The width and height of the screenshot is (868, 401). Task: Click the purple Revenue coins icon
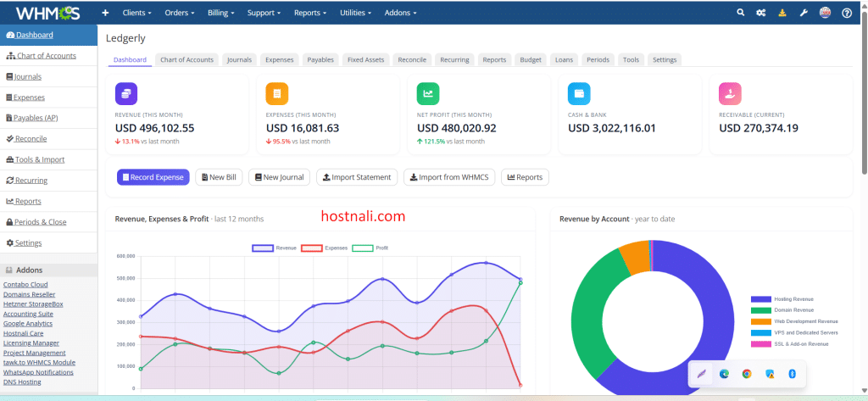(126, 93)
